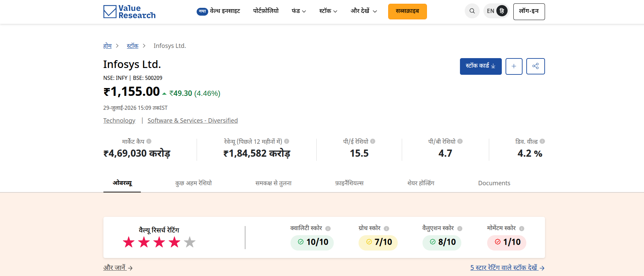
Task: Show info for पी/ई रेशियो
Action: (x=373, y=141)
